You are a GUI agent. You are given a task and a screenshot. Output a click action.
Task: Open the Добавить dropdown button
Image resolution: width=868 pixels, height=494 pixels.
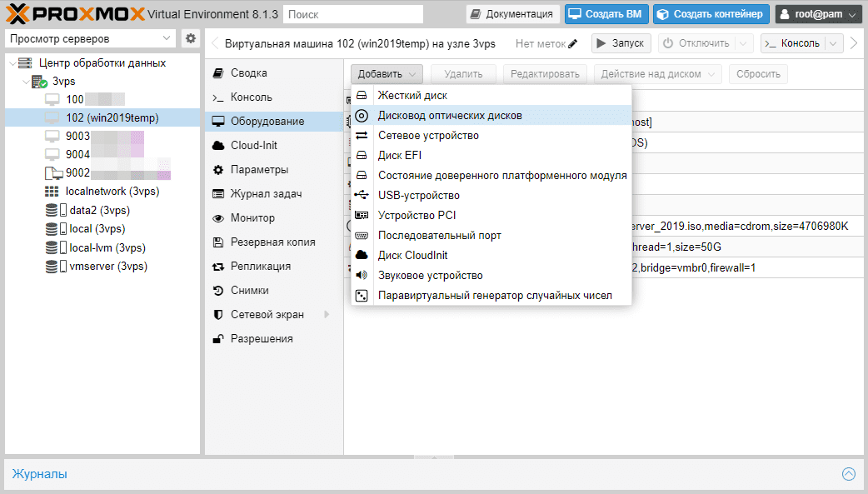tap(387, 74)
